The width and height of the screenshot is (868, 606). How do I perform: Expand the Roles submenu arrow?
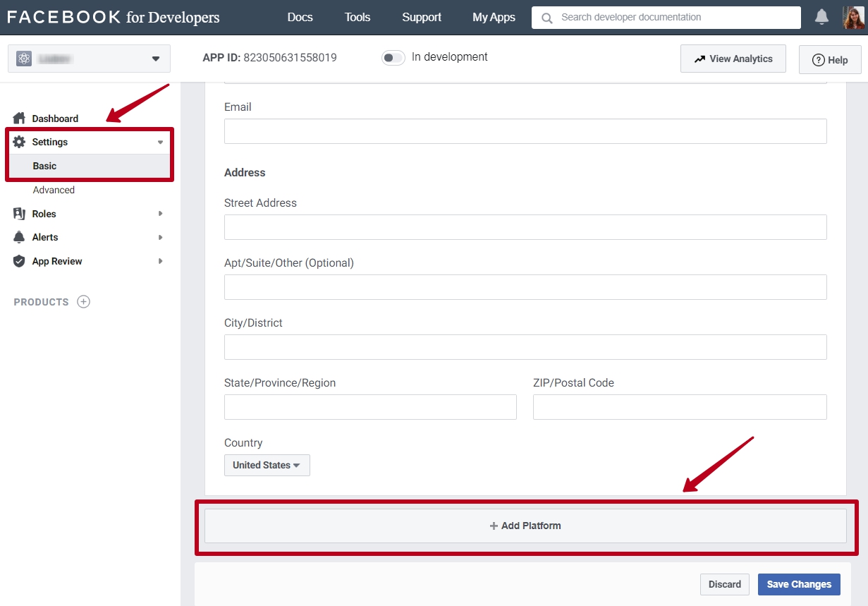pos(161,214)
